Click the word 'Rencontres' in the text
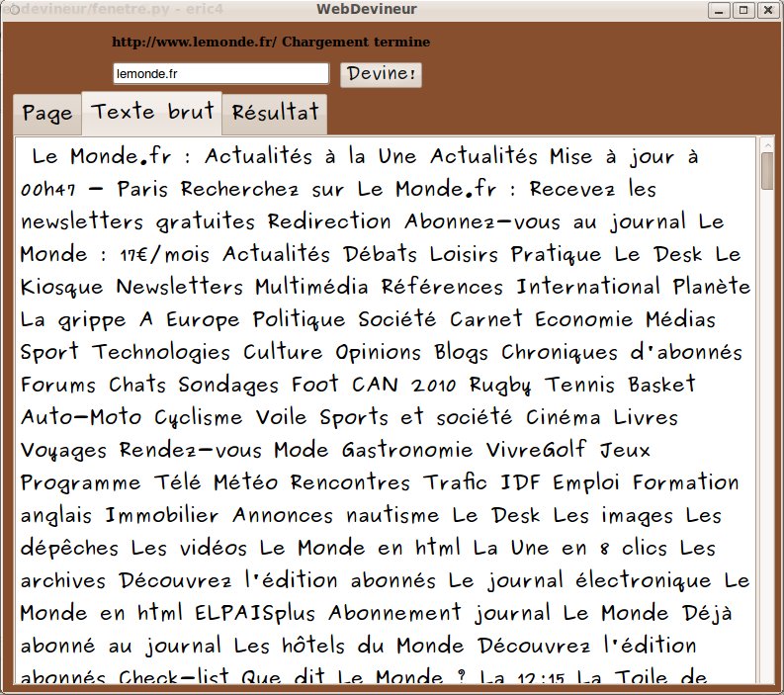The width and height of the screenshot is (784, 695). point(350,482)
